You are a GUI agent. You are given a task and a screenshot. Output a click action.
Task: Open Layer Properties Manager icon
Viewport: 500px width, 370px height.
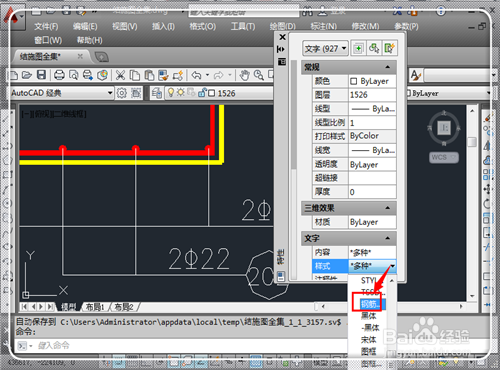(x=156, y=93)
